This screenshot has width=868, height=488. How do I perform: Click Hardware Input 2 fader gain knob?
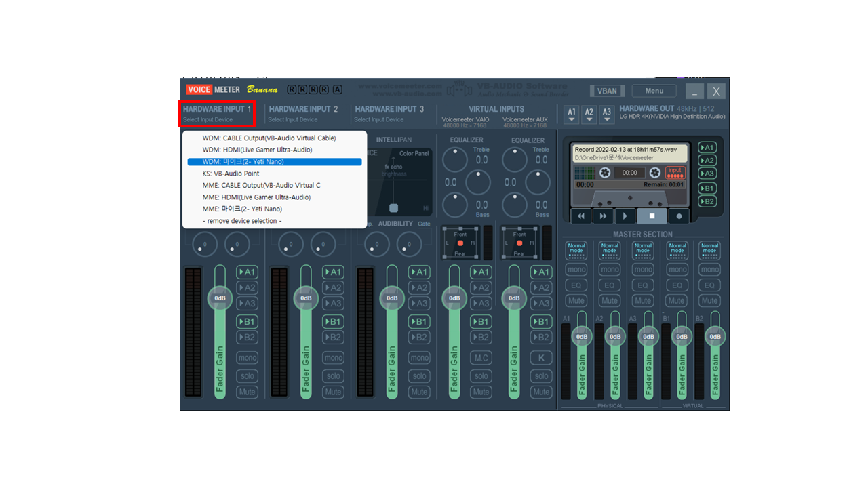point(306,298)
